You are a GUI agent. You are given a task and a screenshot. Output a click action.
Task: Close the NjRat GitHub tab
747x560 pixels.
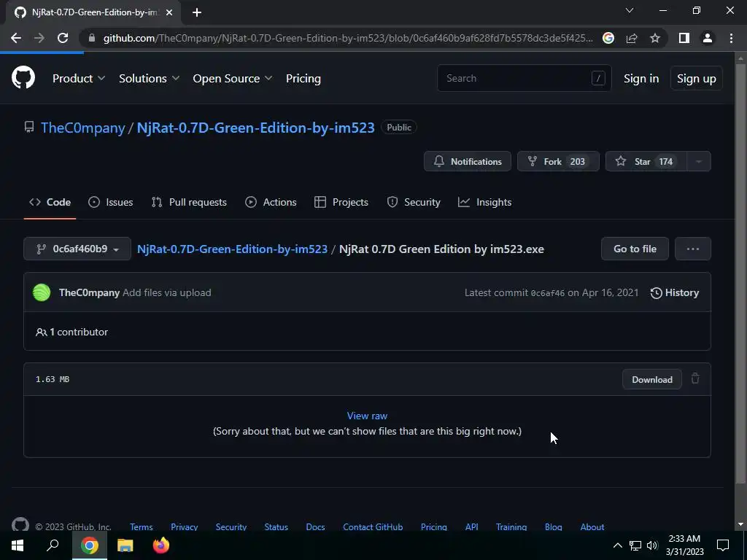coord(169,12)
